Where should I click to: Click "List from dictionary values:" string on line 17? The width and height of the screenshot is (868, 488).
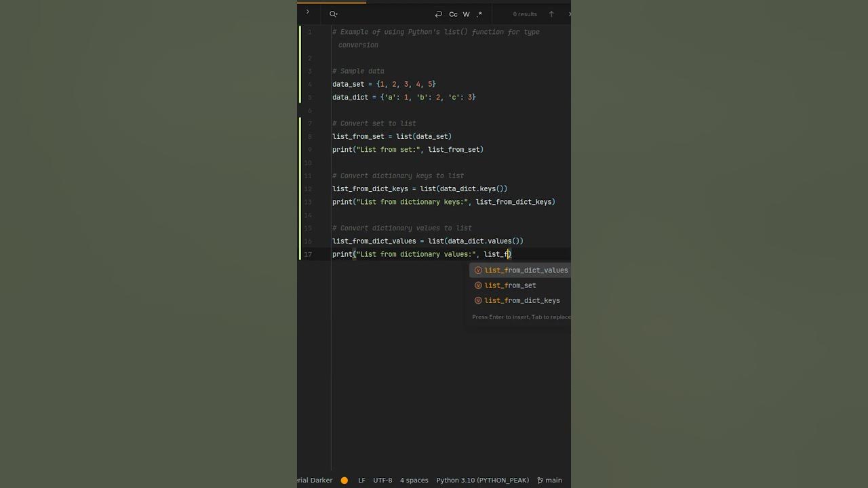point(418,254)
